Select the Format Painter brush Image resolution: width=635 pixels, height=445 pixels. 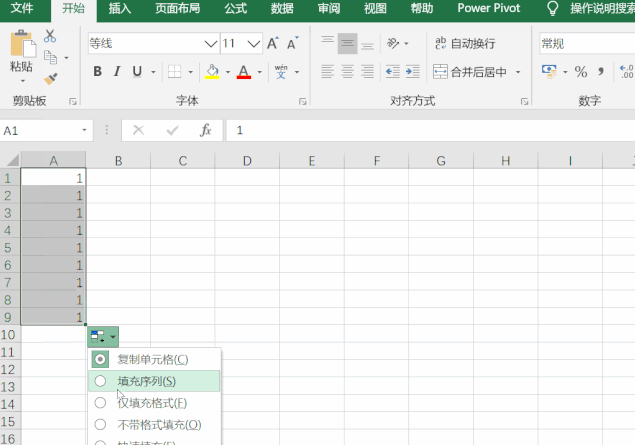click(x=51, y=79)
